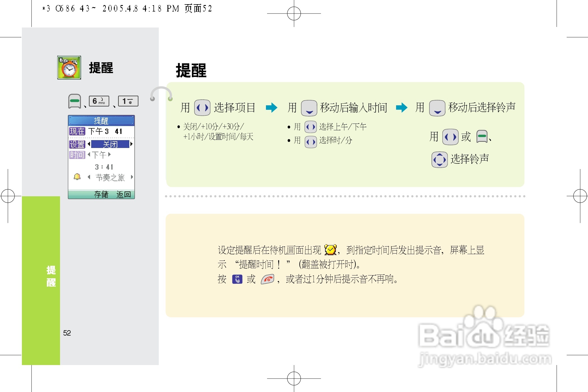Click the alarm clock reminder icon

click(69, 67)
